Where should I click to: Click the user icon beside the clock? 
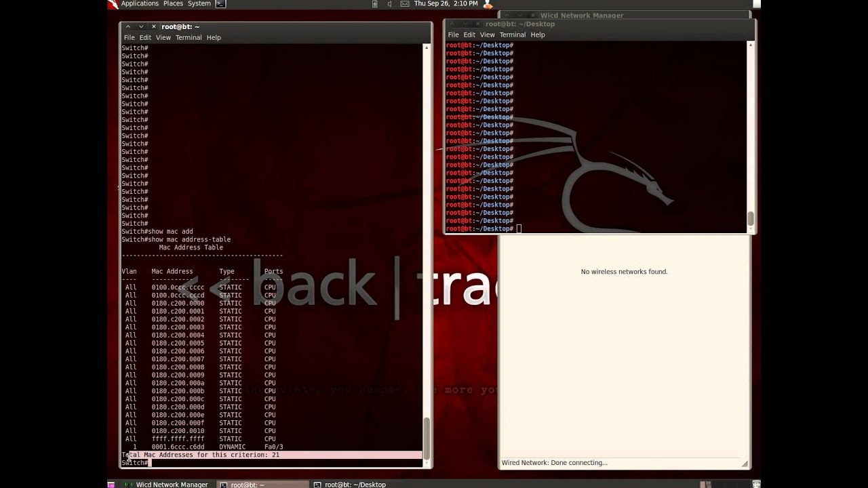click(487, 4)
